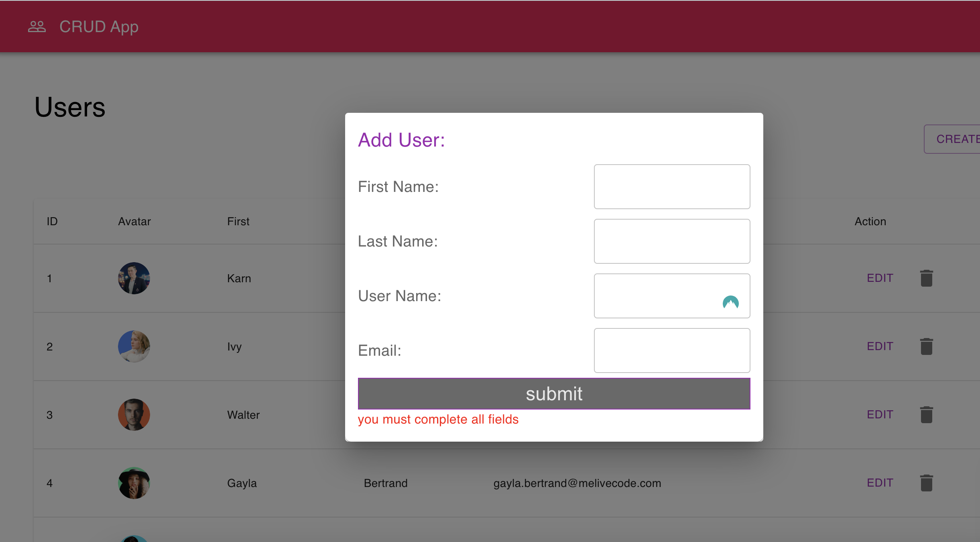
Task: Click Ivy's avatar picture
Action: click(134, 346)
